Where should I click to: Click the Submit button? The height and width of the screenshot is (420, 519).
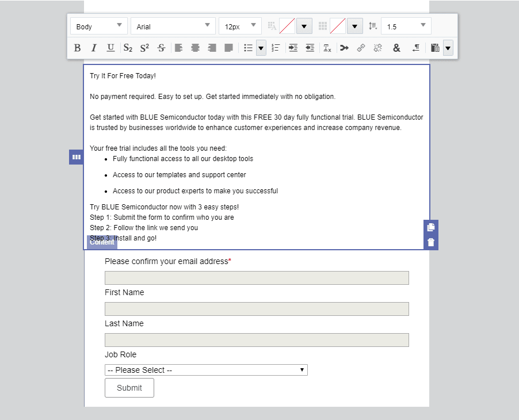point(129,388)
